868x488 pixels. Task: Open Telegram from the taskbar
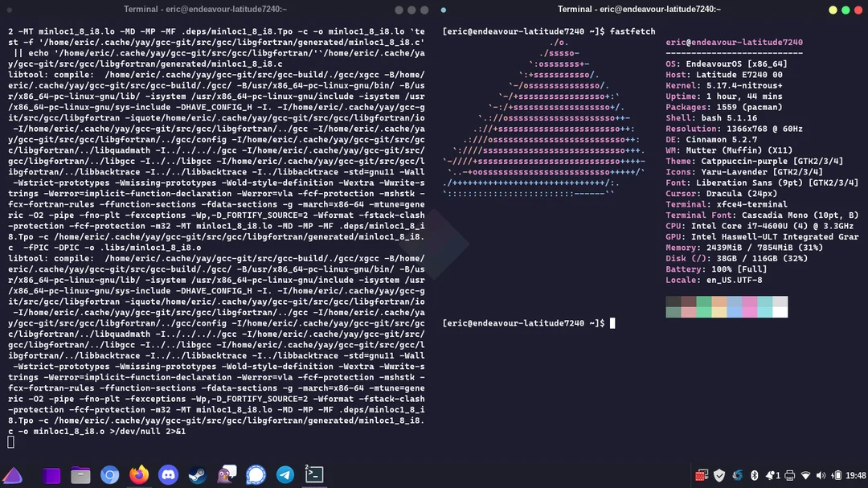tap(285, 475)
